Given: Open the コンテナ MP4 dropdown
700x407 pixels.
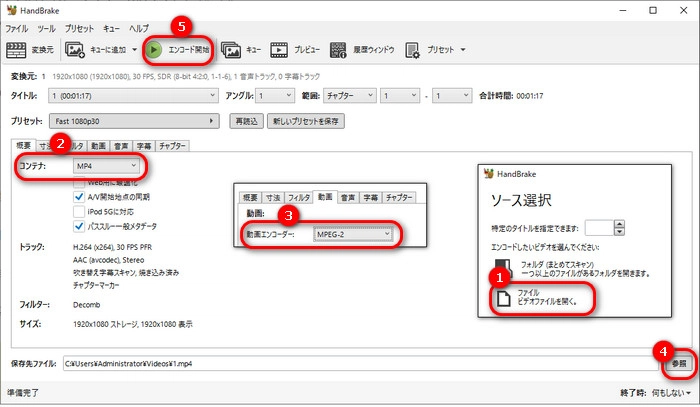Looking at the screenshot, I should coord(106,166).
